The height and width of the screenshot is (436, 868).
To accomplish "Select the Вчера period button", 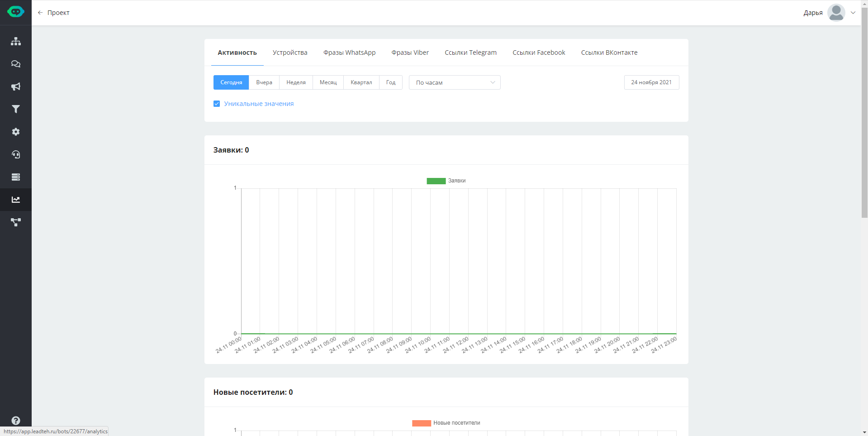I will [264, 82].
